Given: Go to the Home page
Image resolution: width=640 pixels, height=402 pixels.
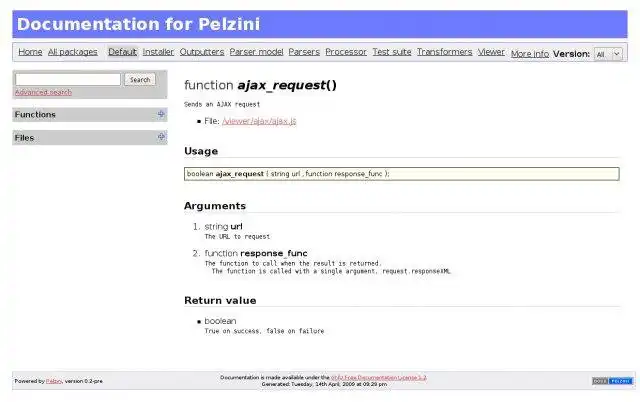Looking at the screenshot, I should click(30, 52).
